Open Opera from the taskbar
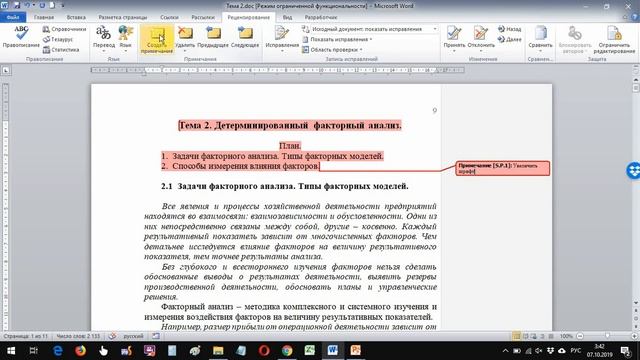 tap(264, 351)
